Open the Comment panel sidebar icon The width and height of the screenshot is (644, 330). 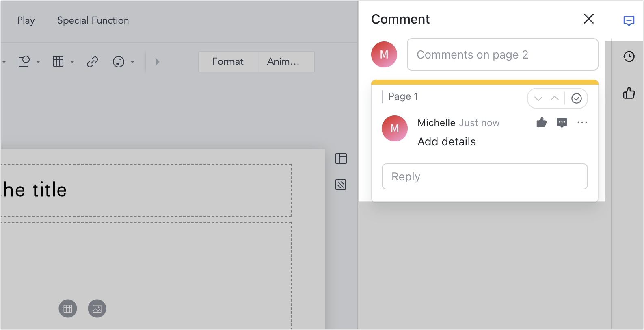coord(629,20)
